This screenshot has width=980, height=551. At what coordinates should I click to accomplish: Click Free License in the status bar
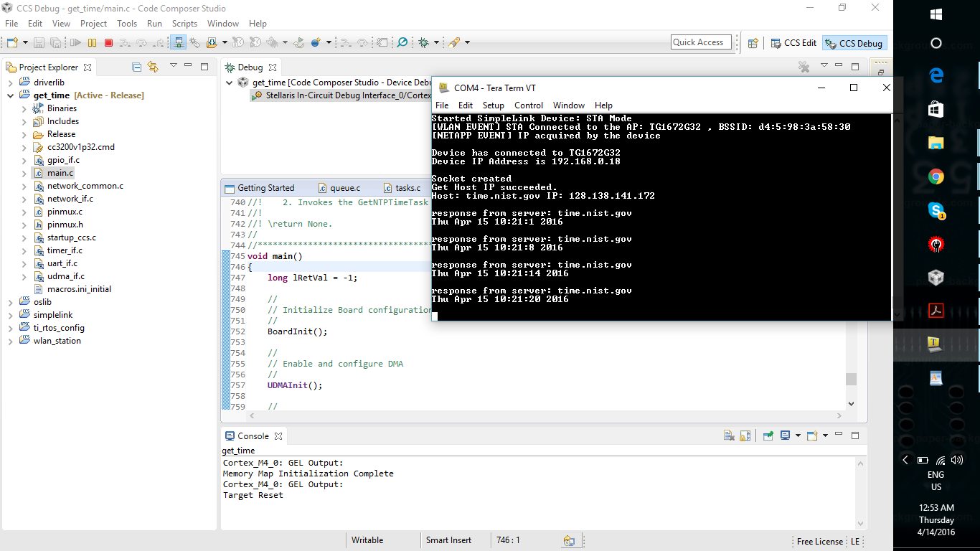pyautogui.click(x=819, y=541)
